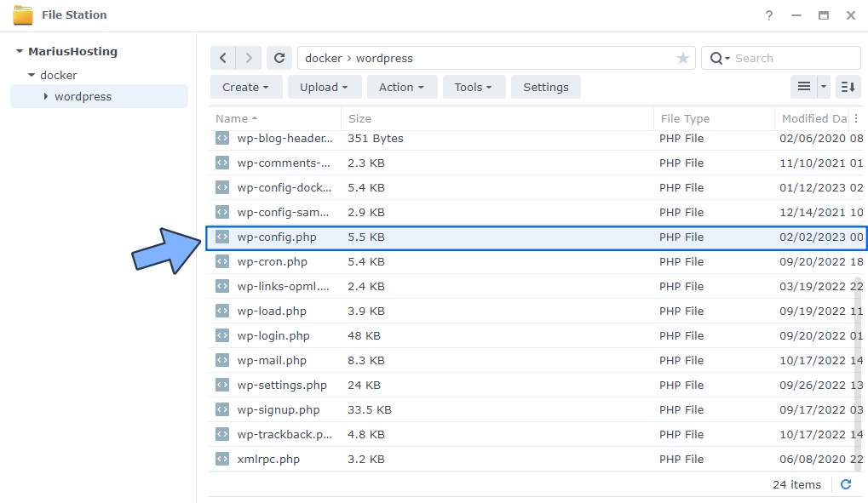Focus the Search input field

pyautogui.click(x=795, y=58)
